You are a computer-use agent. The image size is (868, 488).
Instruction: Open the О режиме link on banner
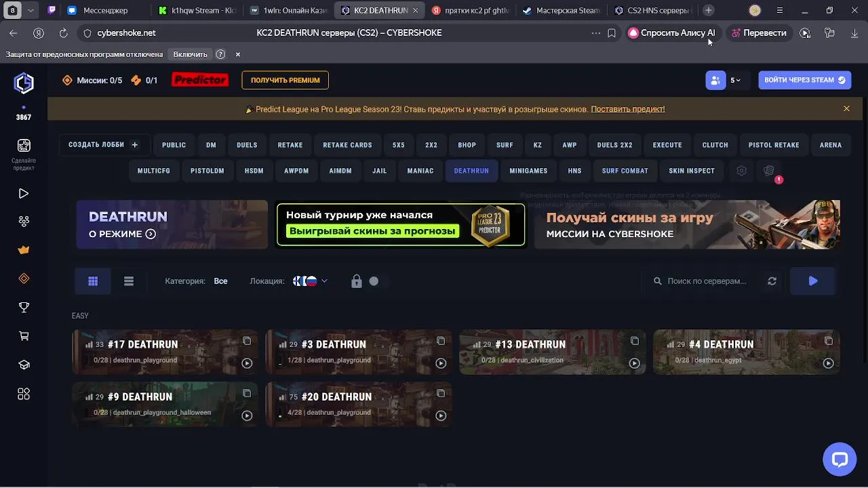(x=122, y=234)
